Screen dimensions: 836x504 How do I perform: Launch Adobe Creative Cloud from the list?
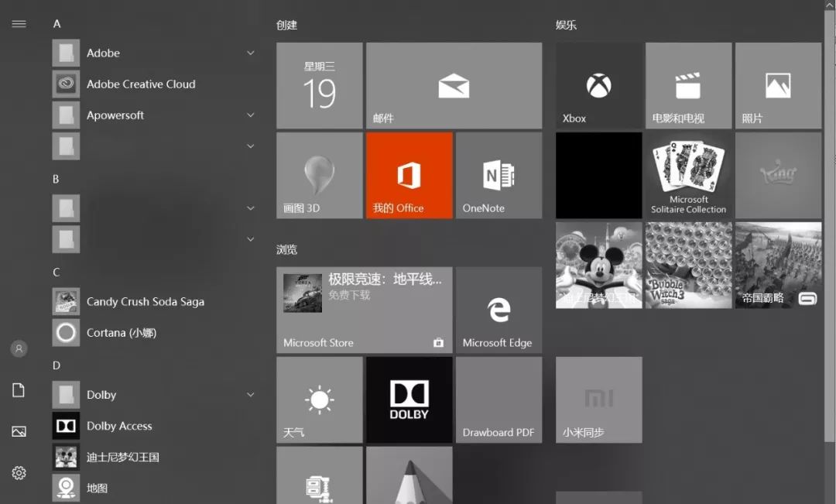click(141, 84)
